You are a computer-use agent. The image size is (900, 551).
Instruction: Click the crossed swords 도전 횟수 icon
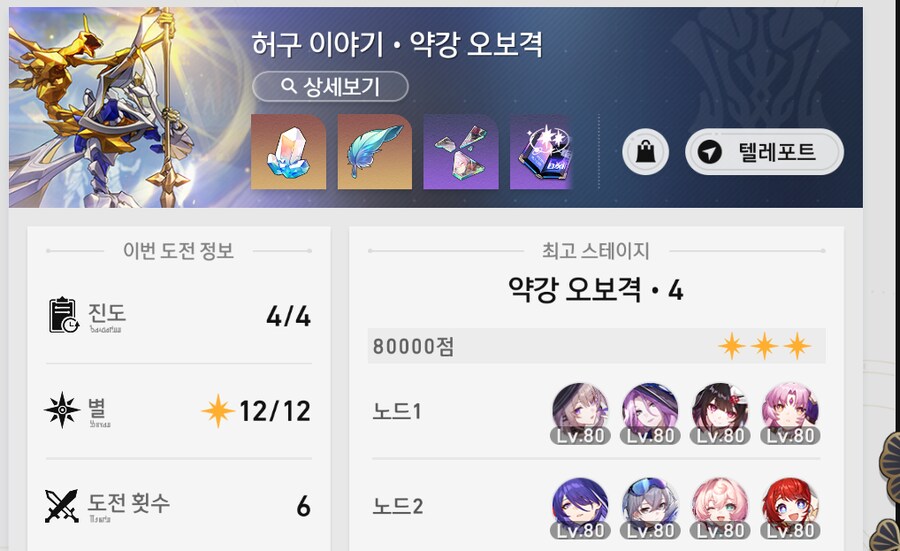(61, 506)
